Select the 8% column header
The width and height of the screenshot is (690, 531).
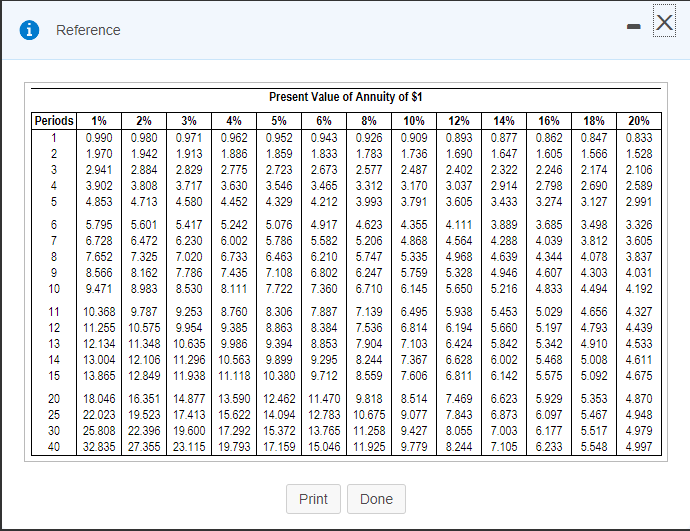pyautogui.click(x=369, y=121)
